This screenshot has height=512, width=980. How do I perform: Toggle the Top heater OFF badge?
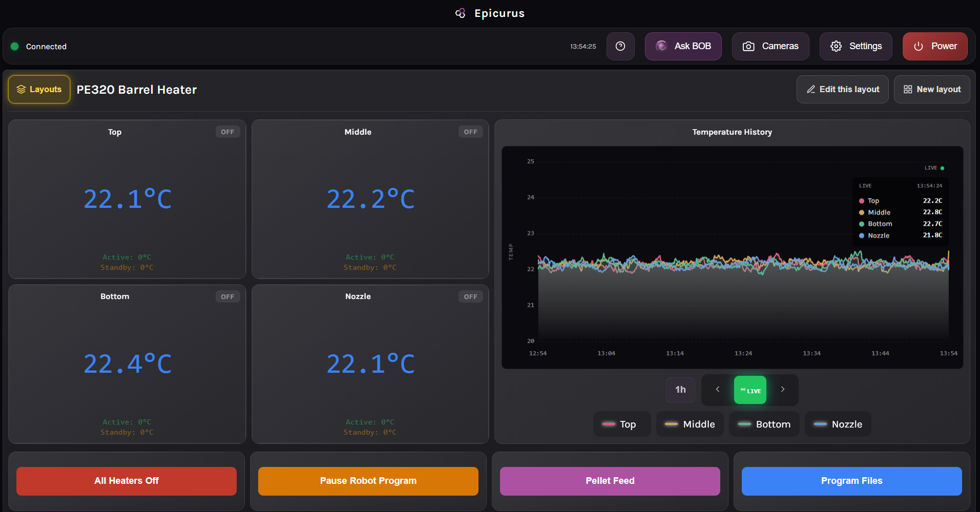pyautogui.click(x=227, y=132)
